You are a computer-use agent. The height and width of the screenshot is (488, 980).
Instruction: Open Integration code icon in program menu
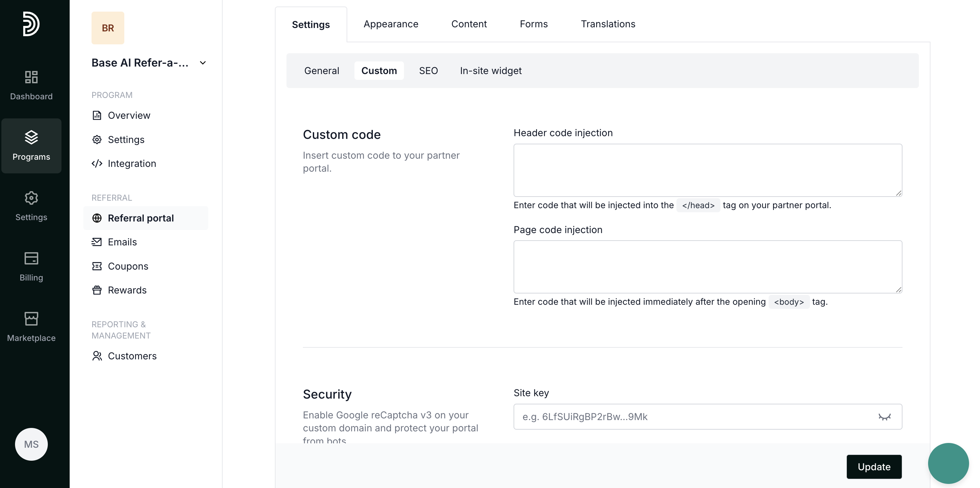[x=97, y=163]
